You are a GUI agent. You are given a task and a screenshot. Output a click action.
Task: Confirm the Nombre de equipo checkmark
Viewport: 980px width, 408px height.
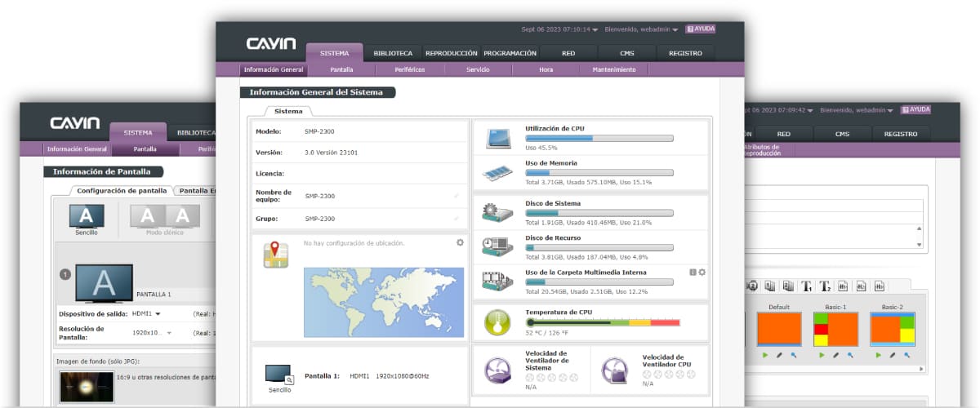[456, 196]
